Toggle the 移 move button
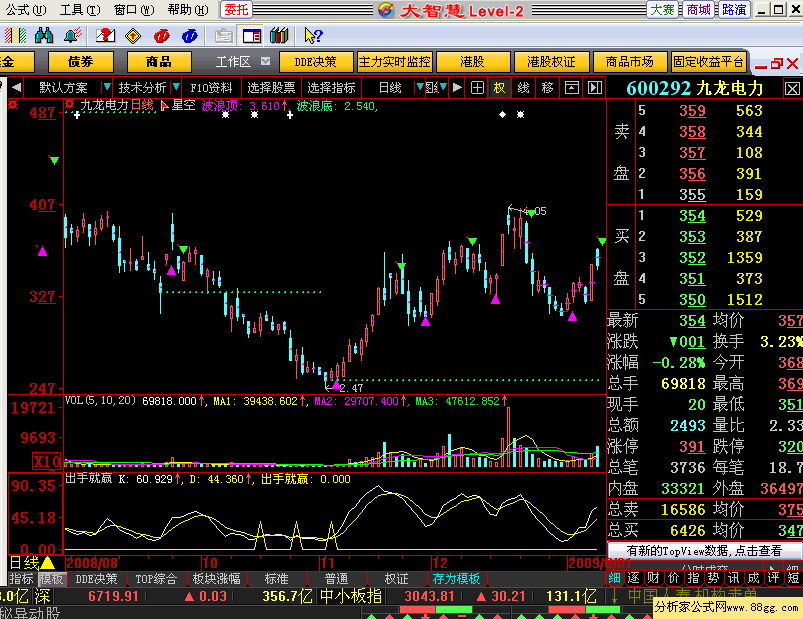803x619 pixels. (547, 88)
